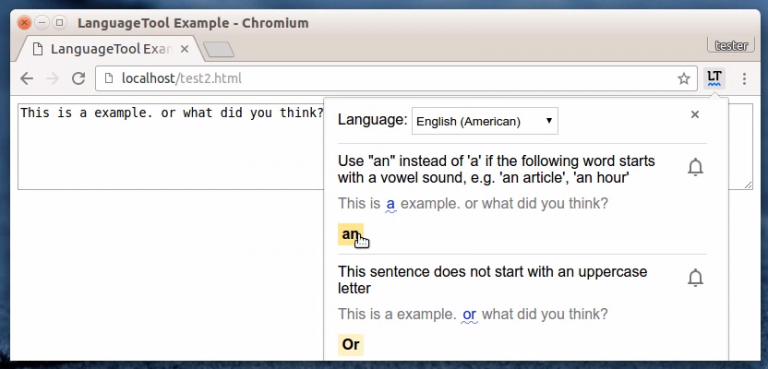Reload the page with refresh icon
Screen dimensions: 768x369
tap(78, 78)
